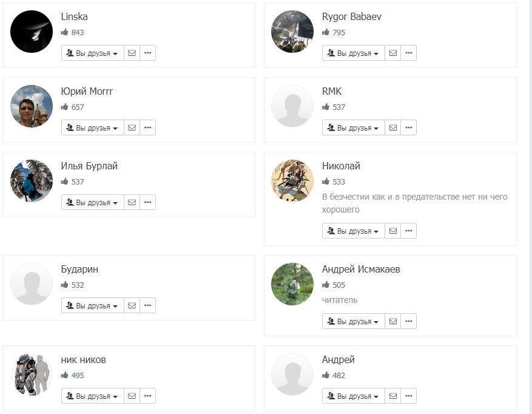Screen dimensions: 532x414
Task: Open the 'Вы друзья' dropdown for Андрей
Action: (x=354, y=396)
